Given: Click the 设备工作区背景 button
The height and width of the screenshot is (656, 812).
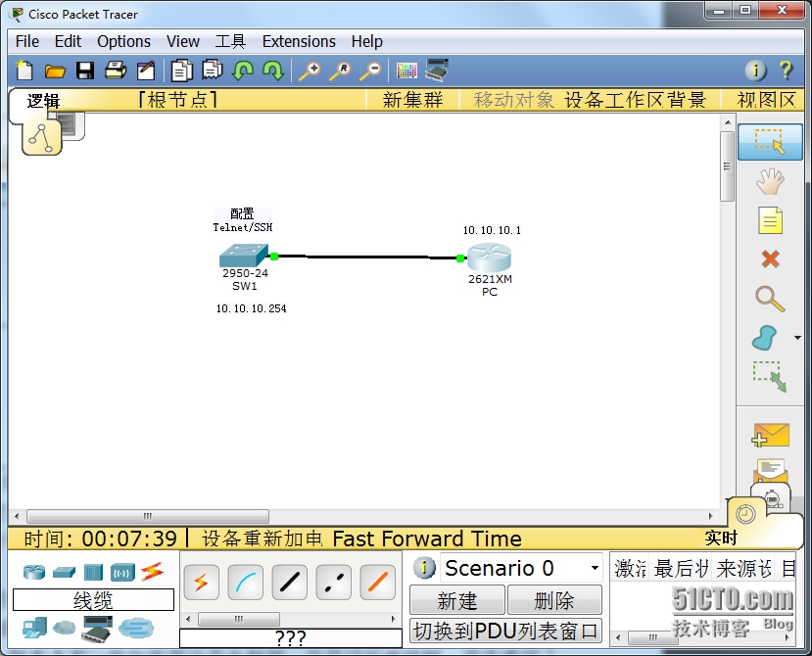Looking at the screenshot, I should 636,100.
